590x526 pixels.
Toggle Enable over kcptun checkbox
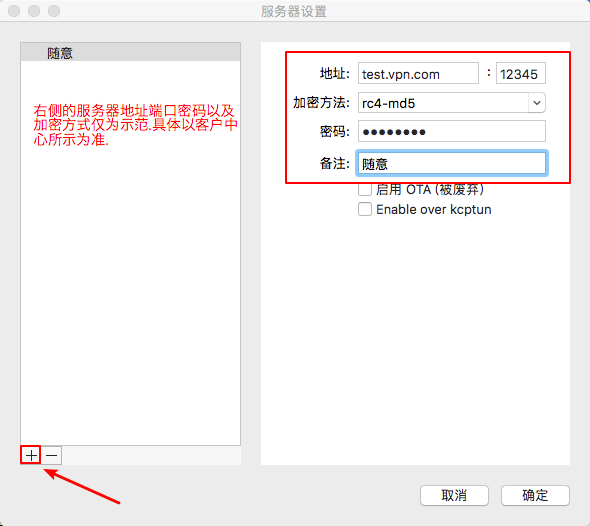click(x=365, y=209)
